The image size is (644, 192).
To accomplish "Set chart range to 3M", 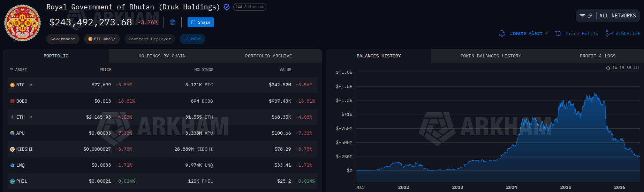I will (629, 68).
